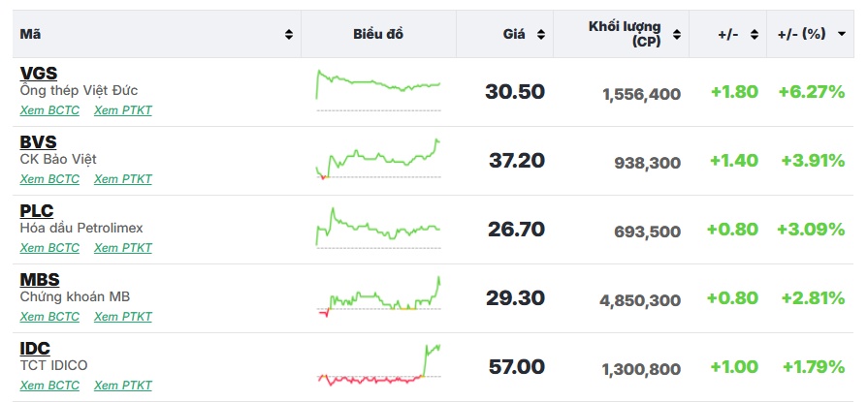
Task: Click Xem BCTC under VGS
Action: [49, 110]
